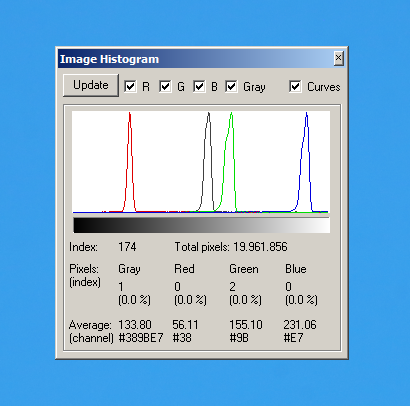
Task: Close the Image Histogram window
Action: [x=338, y=58]
